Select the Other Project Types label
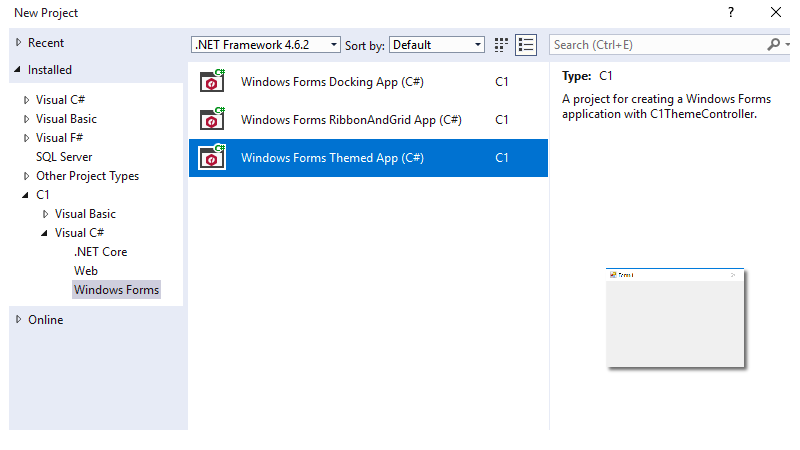Viewport: 800px width, 450px height. click(87, 176)
